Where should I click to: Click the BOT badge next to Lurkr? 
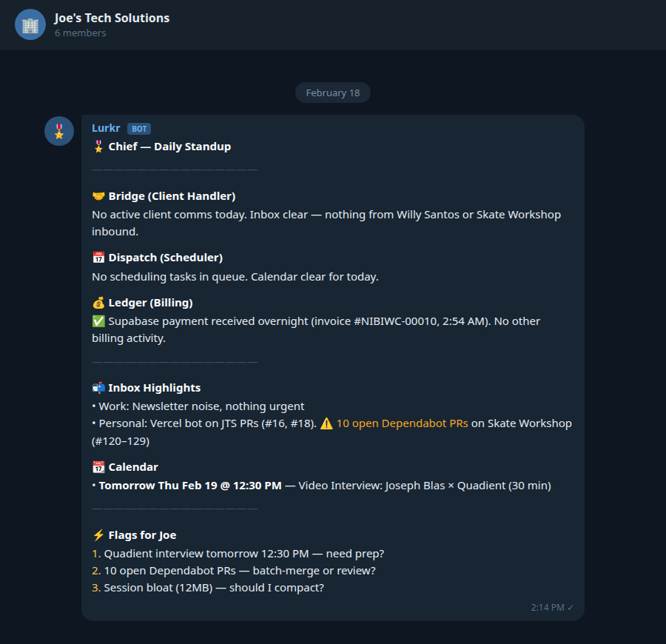(x=139, y=128)
